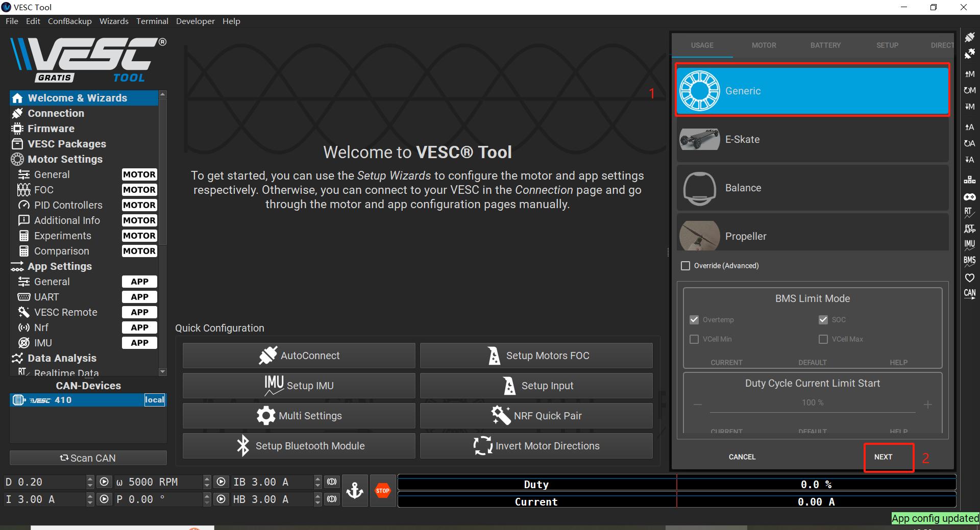Click the heart alive-packets icon
The width and height of the screenshot is (980, 530).
(969, 278)
